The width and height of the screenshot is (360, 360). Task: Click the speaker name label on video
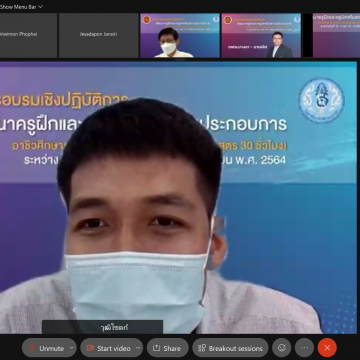click(102, 327)
